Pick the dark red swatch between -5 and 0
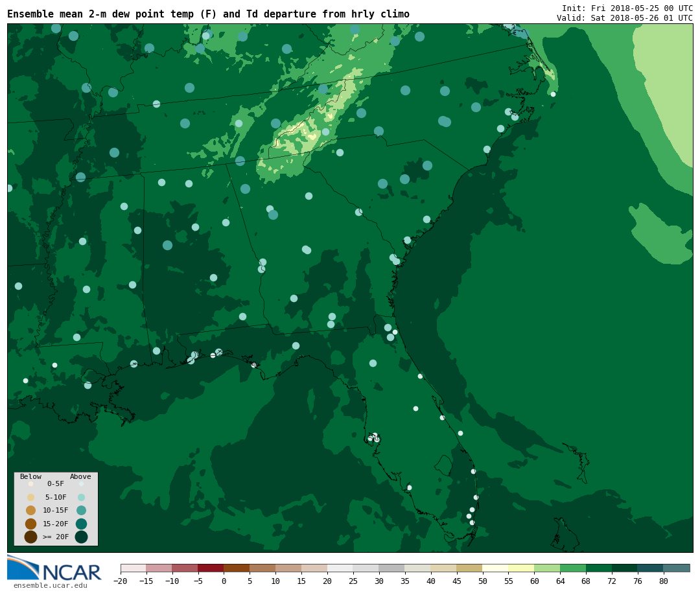The image size is (700, 593). pyautogui.click(x=211, y=568)
